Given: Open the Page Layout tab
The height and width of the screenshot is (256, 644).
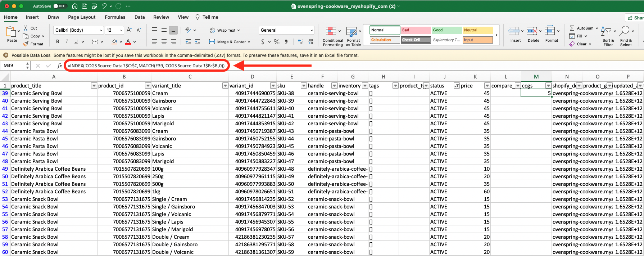Looking at the screenshot, I should coord(82,17).
